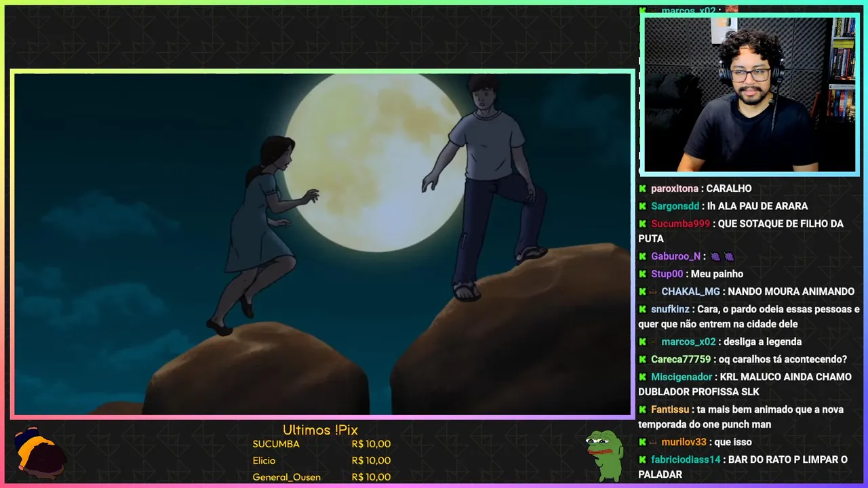Open Sargonsdd's chat profile
868x488 pixels.
[675, 206]
